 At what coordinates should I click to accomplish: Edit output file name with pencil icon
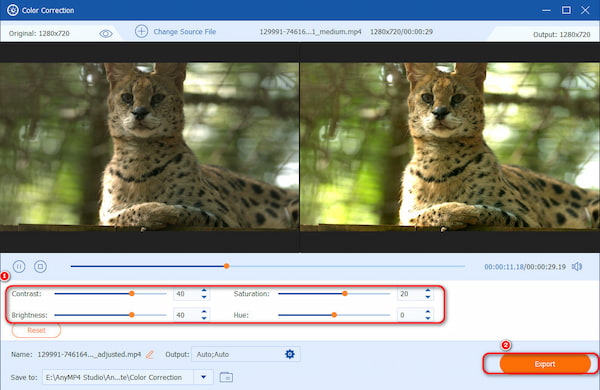point(150,354)
